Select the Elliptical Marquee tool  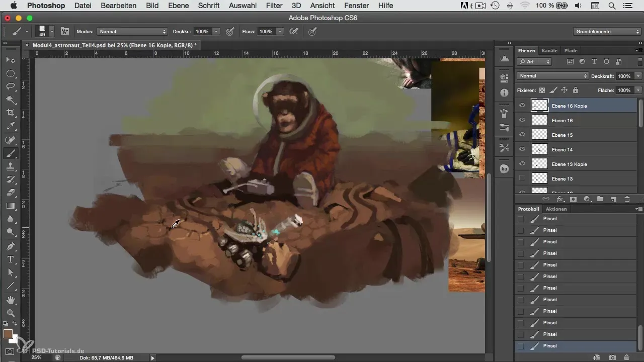(x=10, y=73)
